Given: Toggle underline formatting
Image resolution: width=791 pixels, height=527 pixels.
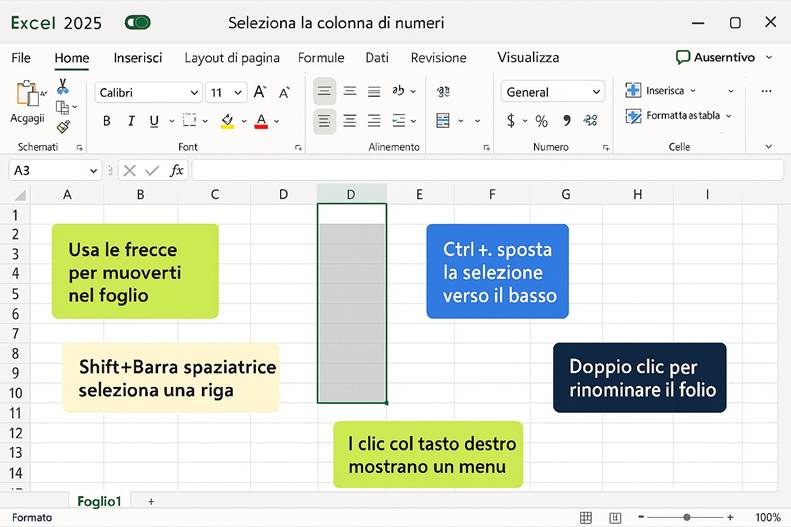Looking at the screenshot, I should [x=154, y=121].
